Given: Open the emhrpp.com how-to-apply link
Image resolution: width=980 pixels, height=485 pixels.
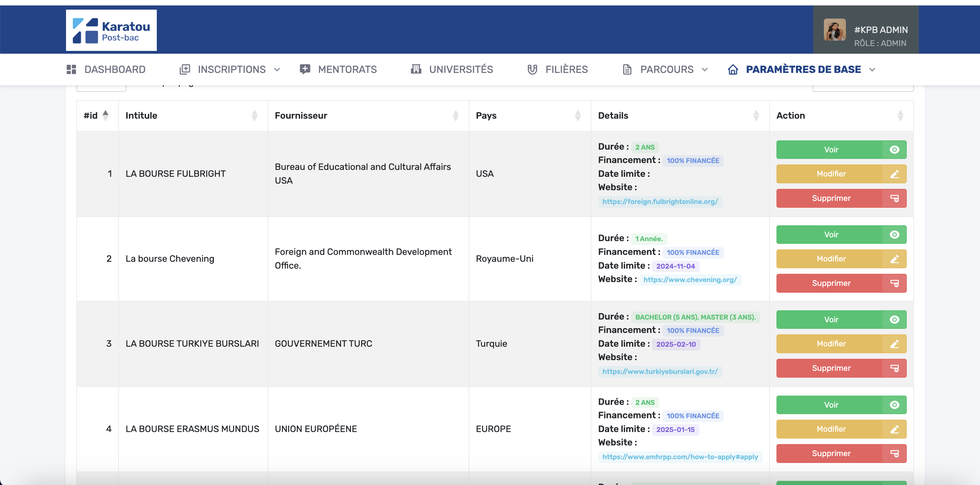Looking at the screenshot, I should 680,457.
